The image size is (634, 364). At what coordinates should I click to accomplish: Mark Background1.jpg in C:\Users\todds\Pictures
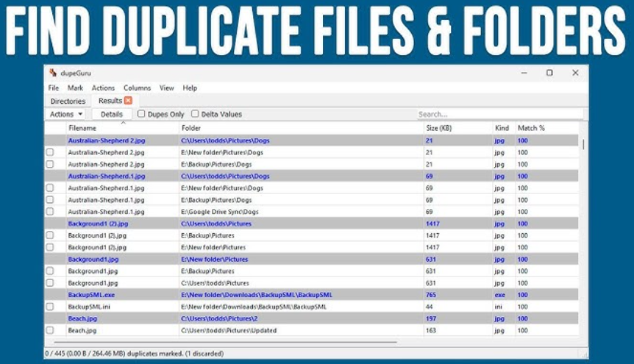[x=50, y=282]
